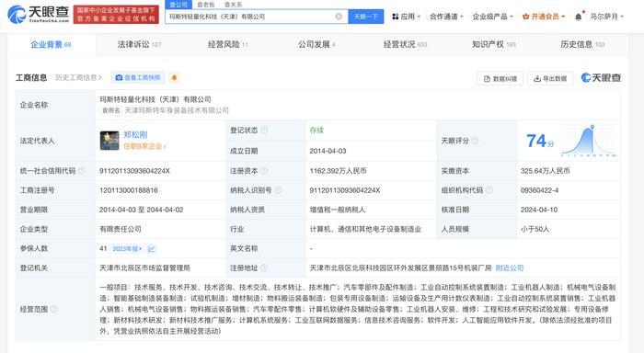Image resolution: width=644 pixels, height=353 pixels.
Task: Click the info icon next to 纳税人识别号
Action: [x=278, y=190]
